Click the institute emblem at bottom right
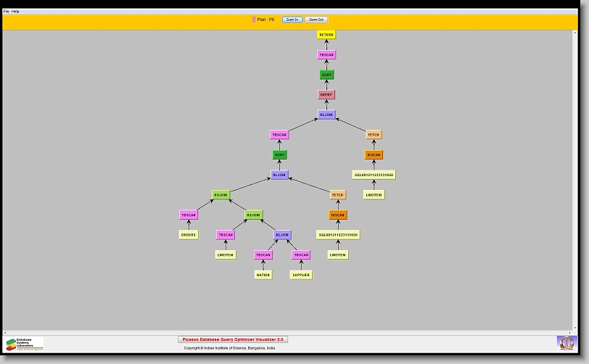 (566, 342)
